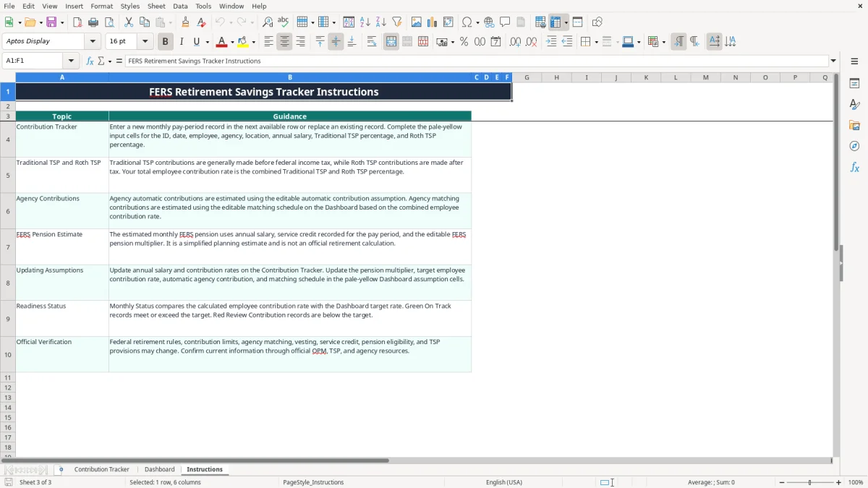Open Sidebar Properties panel

pos(854,84)
